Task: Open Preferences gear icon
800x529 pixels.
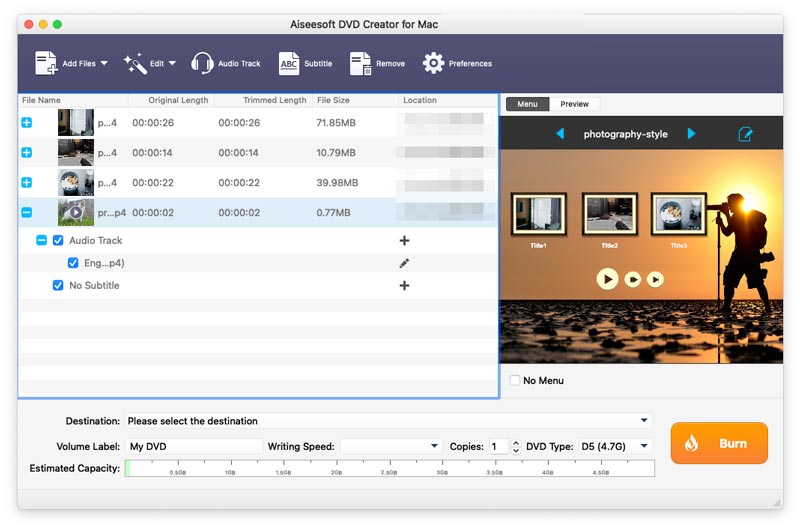Action: (x=433, y=63)
